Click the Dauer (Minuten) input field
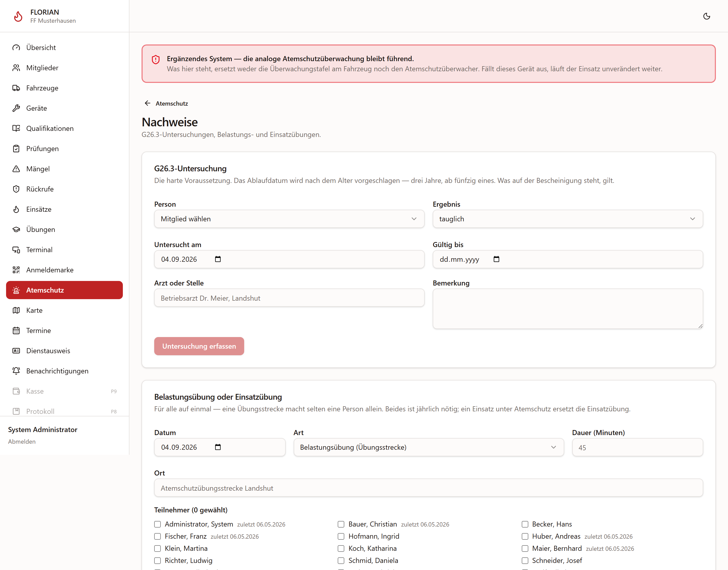728x570 pixels. coord(637,447)
